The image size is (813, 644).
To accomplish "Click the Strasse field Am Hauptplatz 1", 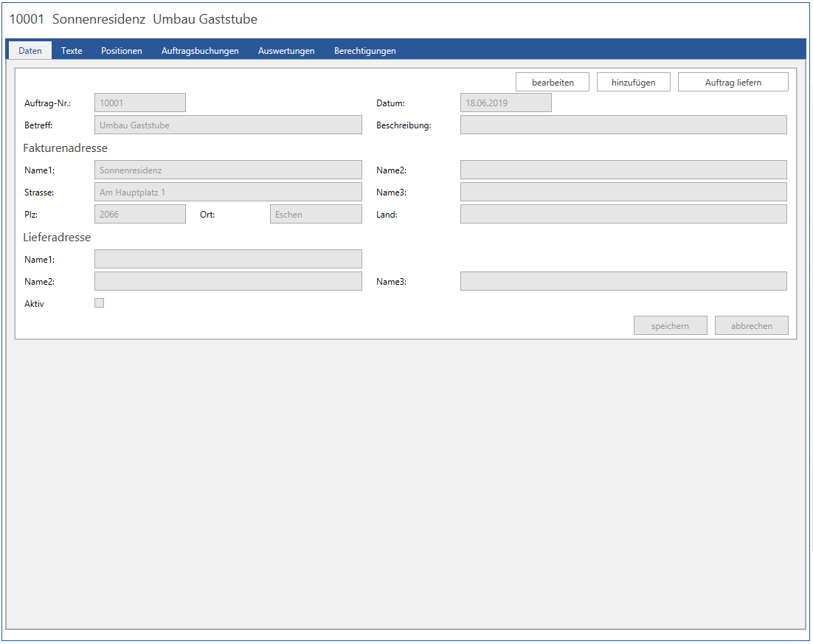I will tap(228, 193).
